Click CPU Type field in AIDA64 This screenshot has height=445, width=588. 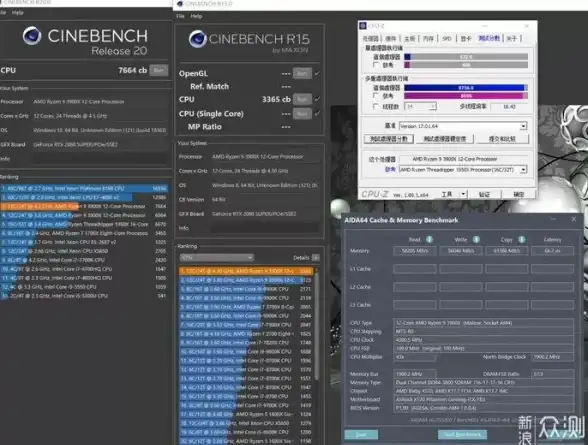click(x=483, y=323)
